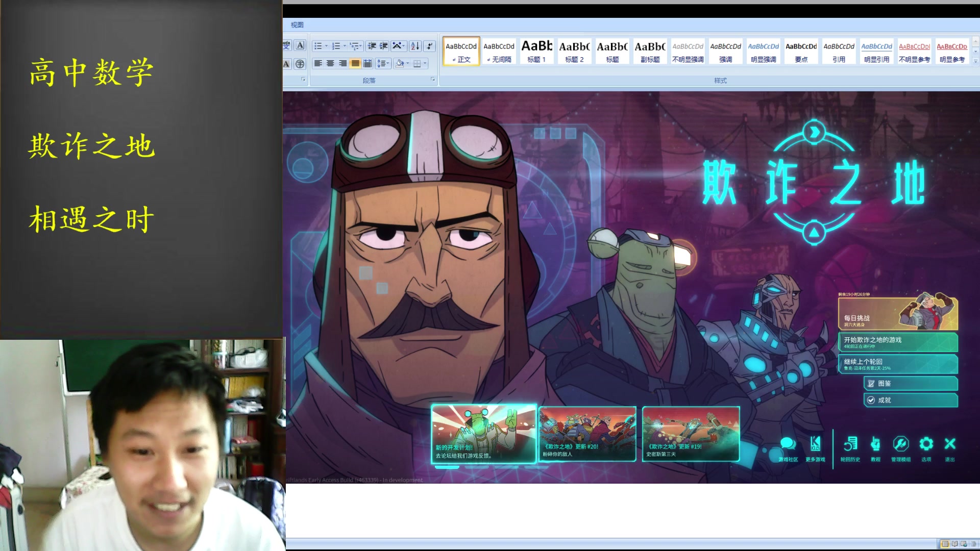Open the borders dropdown arrow
Viewport: 980px width, 551px height.
tap(425, 63)
